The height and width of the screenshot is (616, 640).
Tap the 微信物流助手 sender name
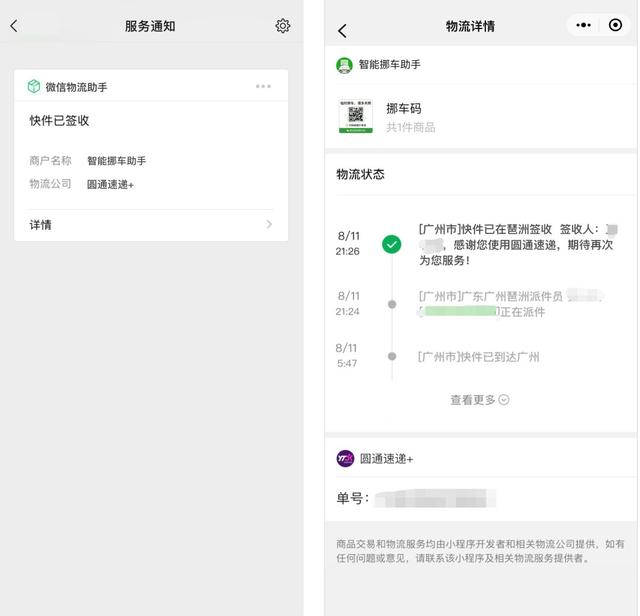(76, 87)
